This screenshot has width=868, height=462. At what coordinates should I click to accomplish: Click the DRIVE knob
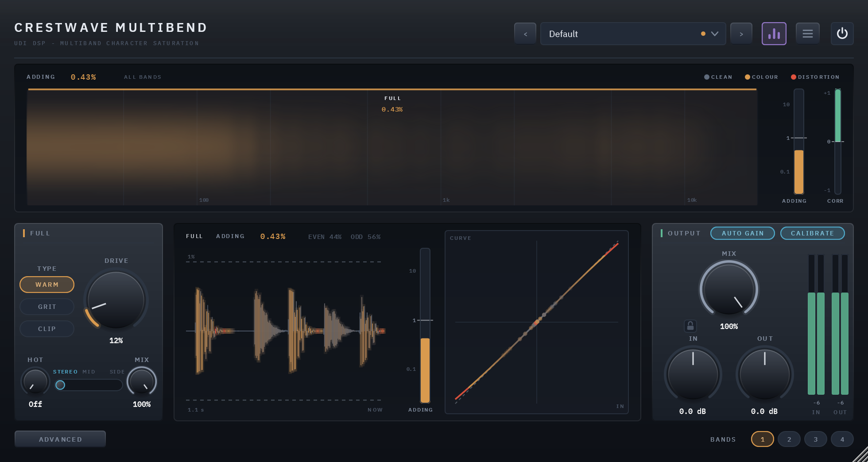pyautogui.click(x=116, y=300)
